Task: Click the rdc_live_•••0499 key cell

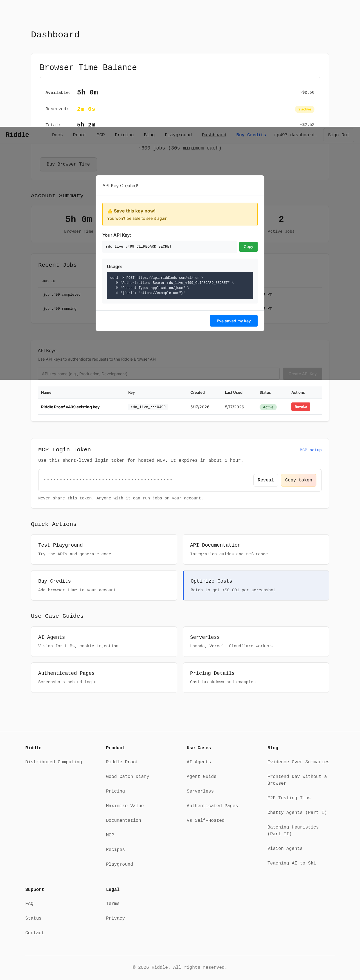Action: point(148,407)
